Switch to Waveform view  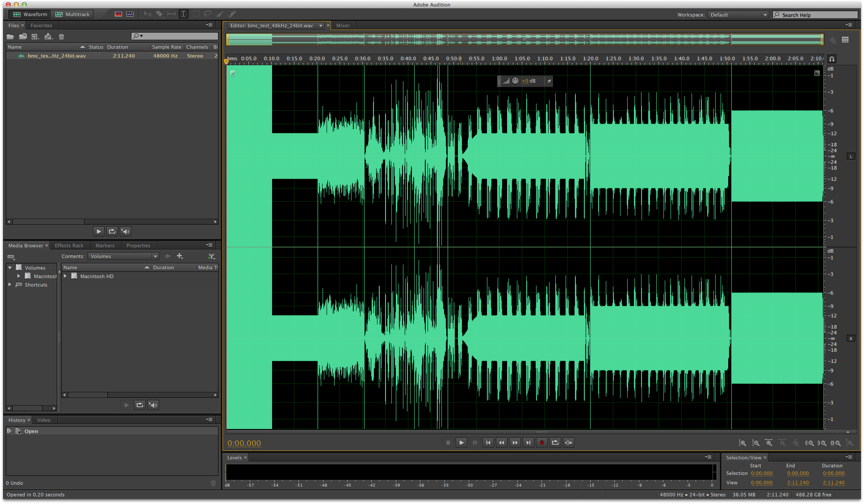point(30,14)
